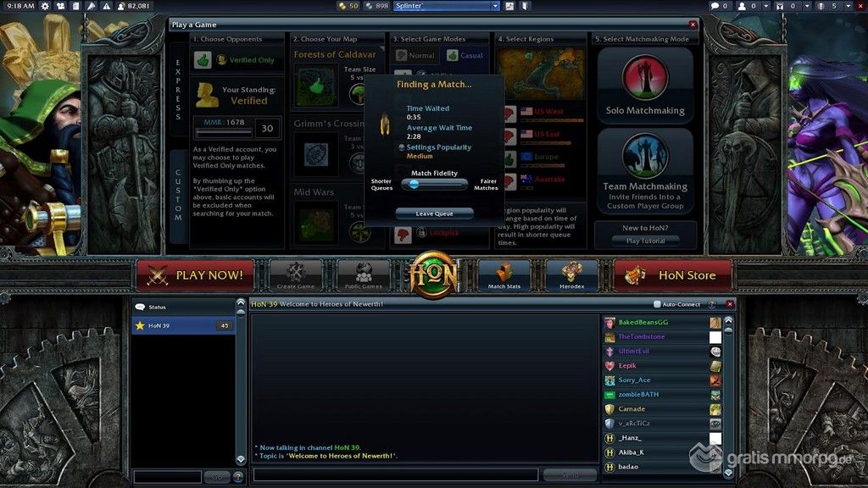Image resolution: width=868 pixels, height=488 pixels.
Task: Toggle the US West region thumb
Action: (x=509, y=113)
